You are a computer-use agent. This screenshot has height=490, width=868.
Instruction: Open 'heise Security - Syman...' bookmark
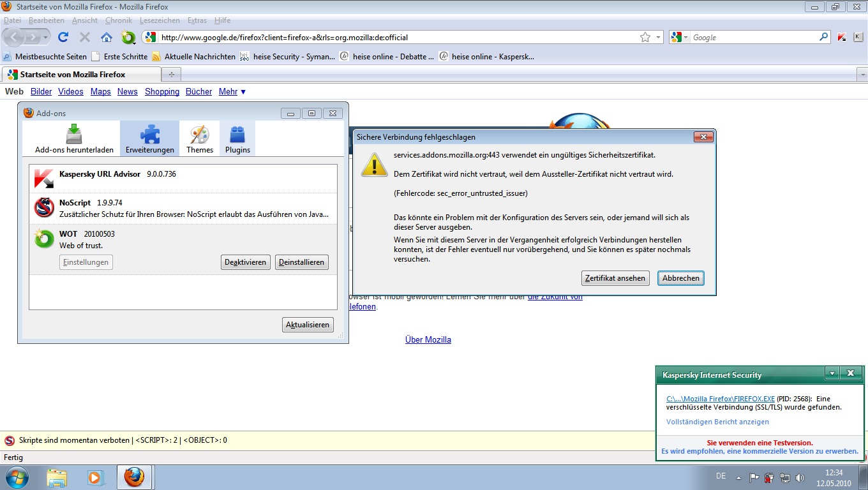click(x=287, y=56)
